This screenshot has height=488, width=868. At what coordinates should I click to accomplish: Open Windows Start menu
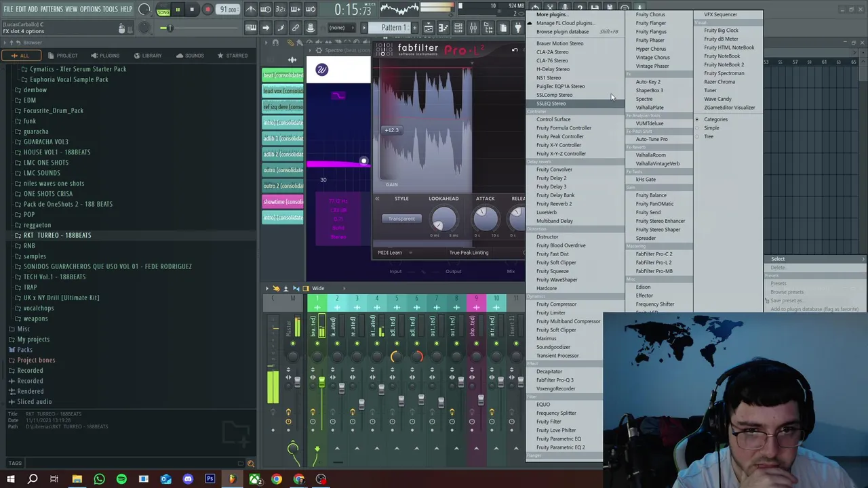click(x=9, y=479)
